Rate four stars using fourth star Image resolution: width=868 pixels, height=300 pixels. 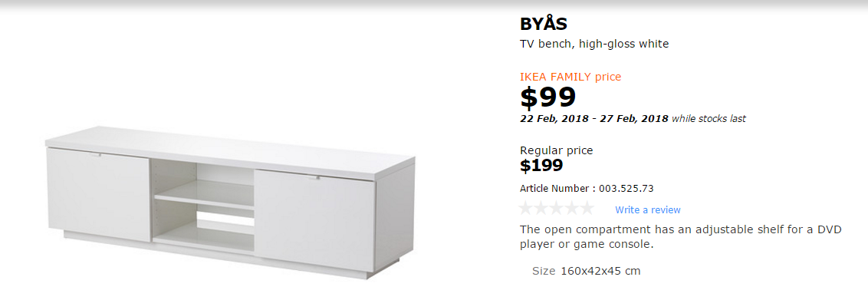click(x=571, y=209)
